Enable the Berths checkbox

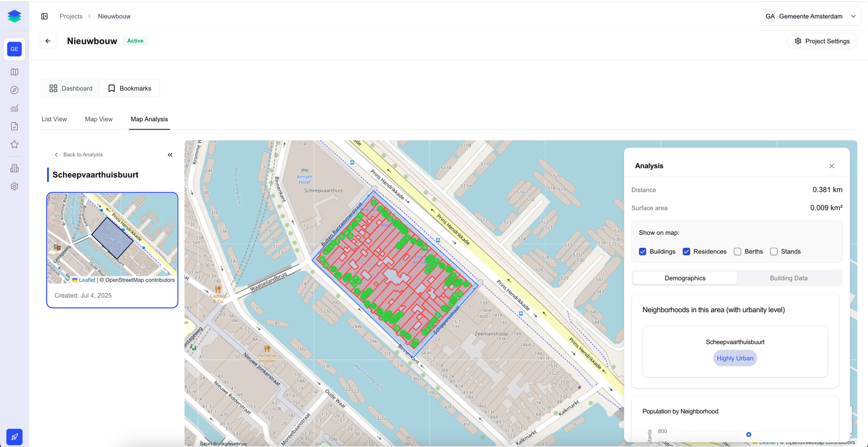click(x=737, y=252)
